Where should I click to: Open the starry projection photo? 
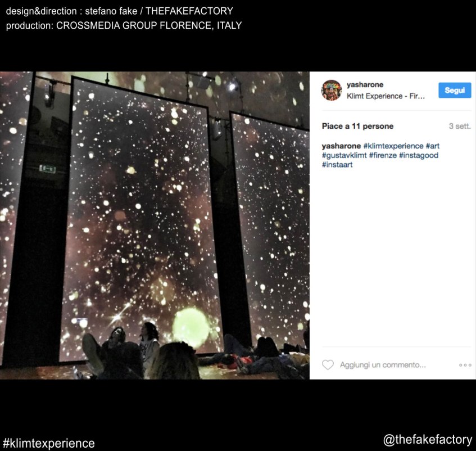tap(155, 225)
